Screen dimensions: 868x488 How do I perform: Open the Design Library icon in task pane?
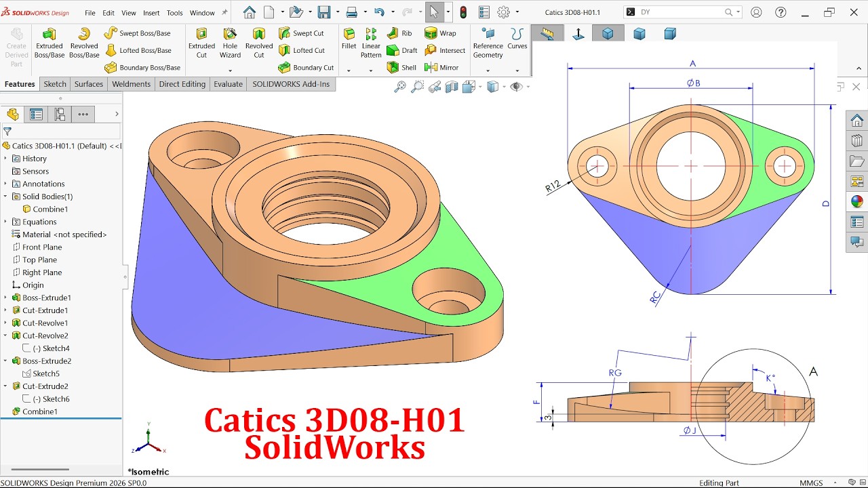[x=857, y=141]
